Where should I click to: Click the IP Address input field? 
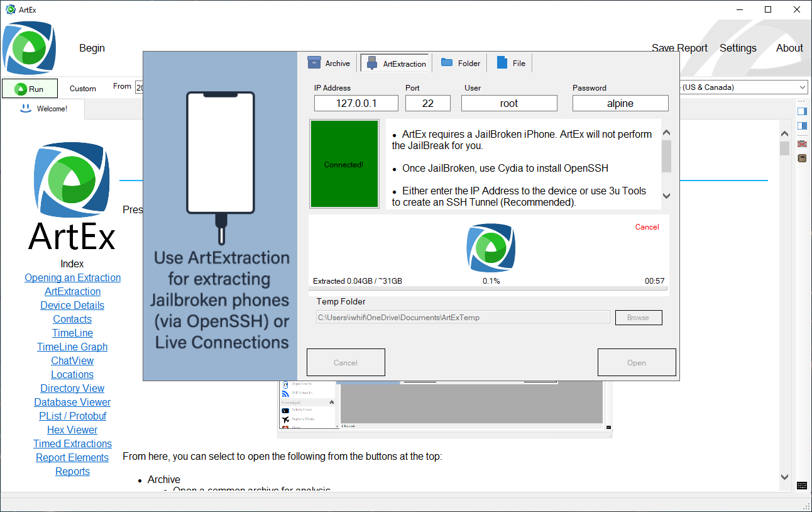356,103
